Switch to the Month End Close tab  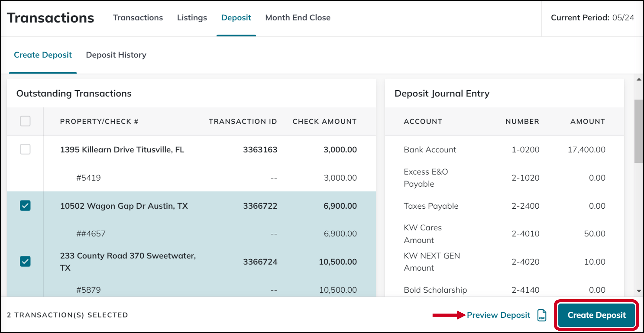(298, 17)
